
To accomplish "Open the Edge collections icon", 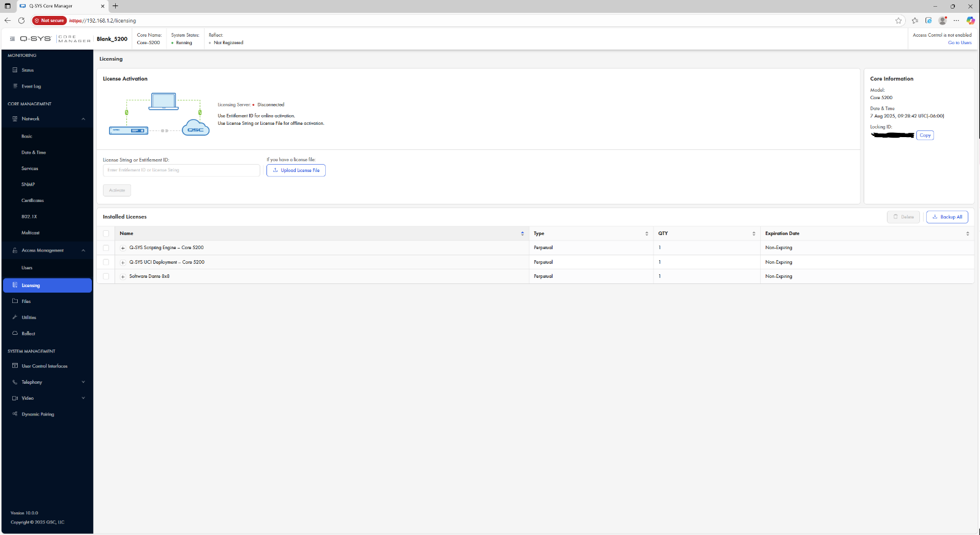I will point(929,20).
